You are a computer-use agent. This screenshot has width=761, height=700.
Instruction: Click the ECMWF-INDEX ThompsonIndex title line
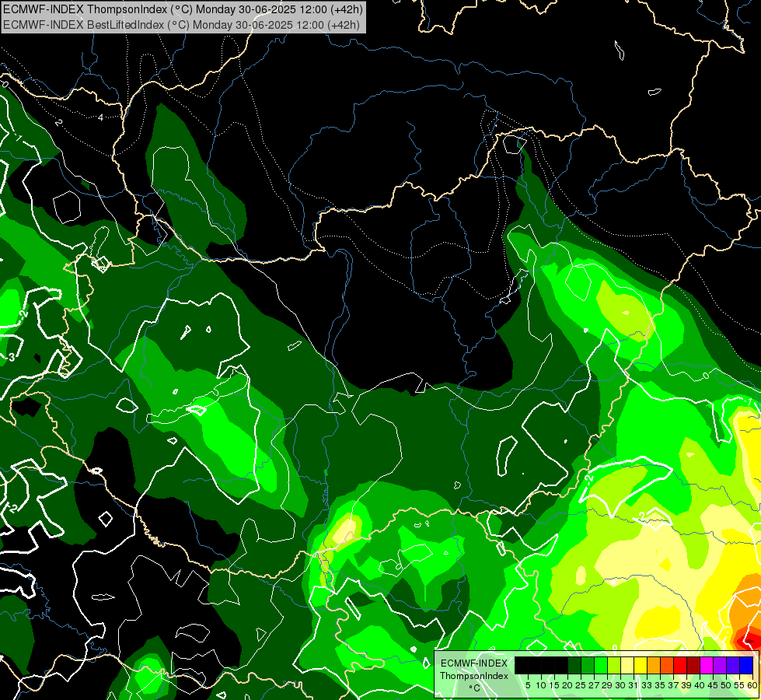point(183,9)
